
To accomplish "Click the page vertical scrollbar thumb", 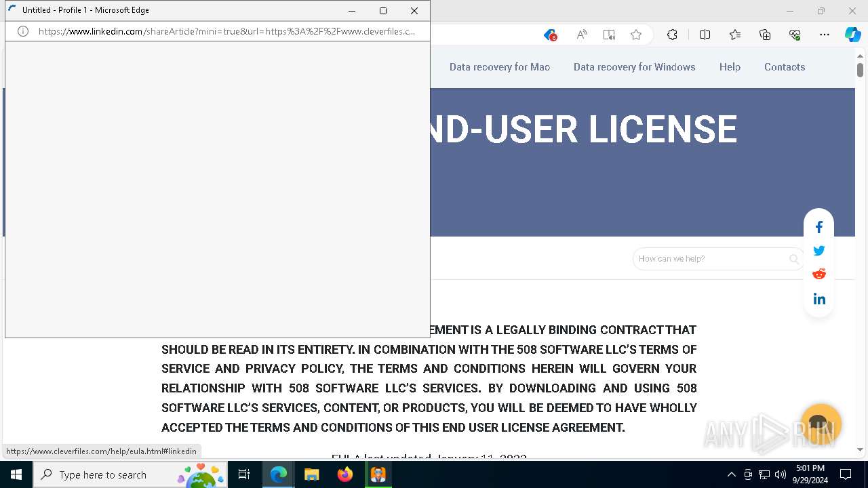I will pos(860,70).
